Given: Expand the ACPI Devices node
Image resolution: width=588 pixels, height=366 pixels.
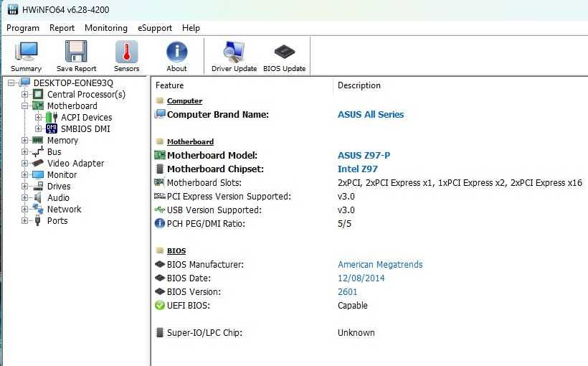Looking at the screenshot, I should (x=38, y=117).
